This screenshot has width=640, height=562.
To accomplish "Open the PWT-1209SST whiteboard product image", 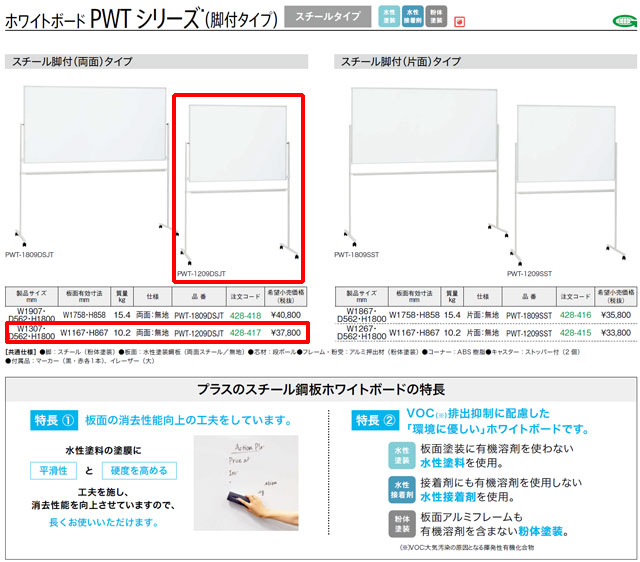I will [567, 184].
